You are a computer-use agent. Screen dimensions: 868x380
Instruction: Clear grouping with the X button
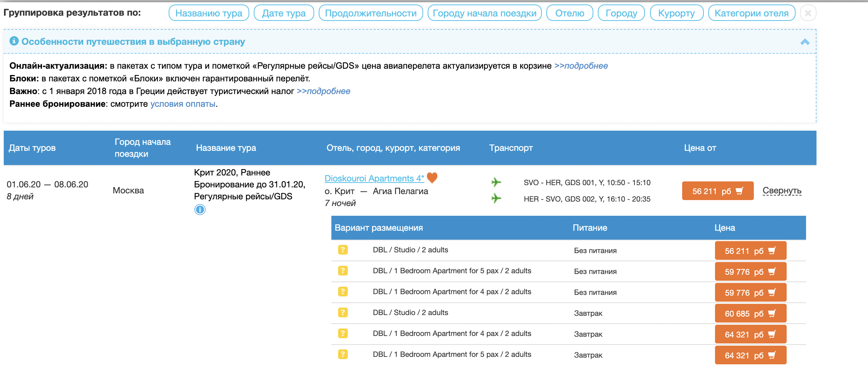808,13
